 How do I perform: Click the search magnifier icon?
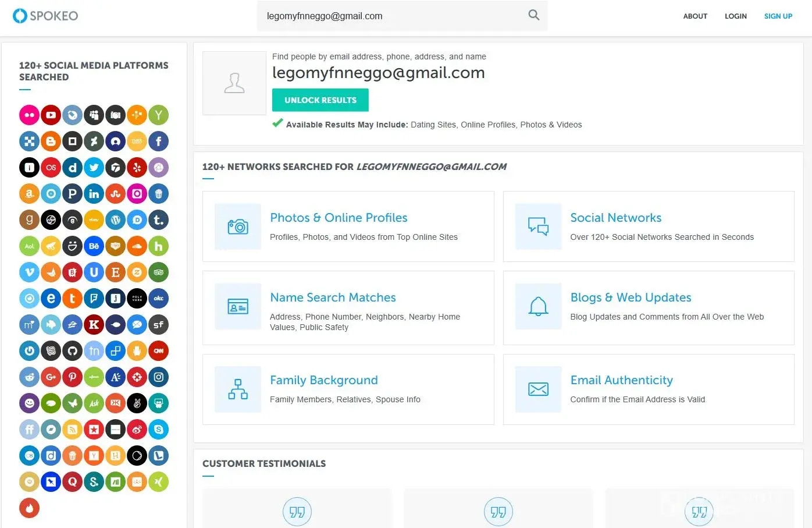click(533, 16)
